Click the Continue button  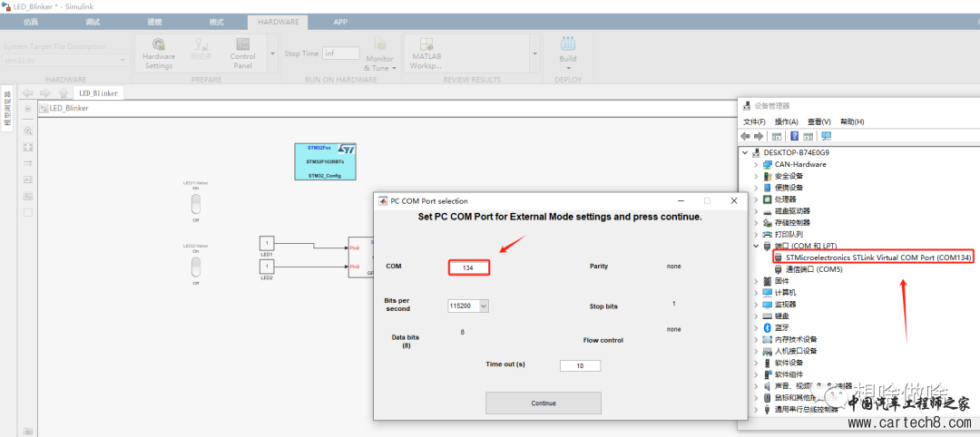[x=544, y=403]
